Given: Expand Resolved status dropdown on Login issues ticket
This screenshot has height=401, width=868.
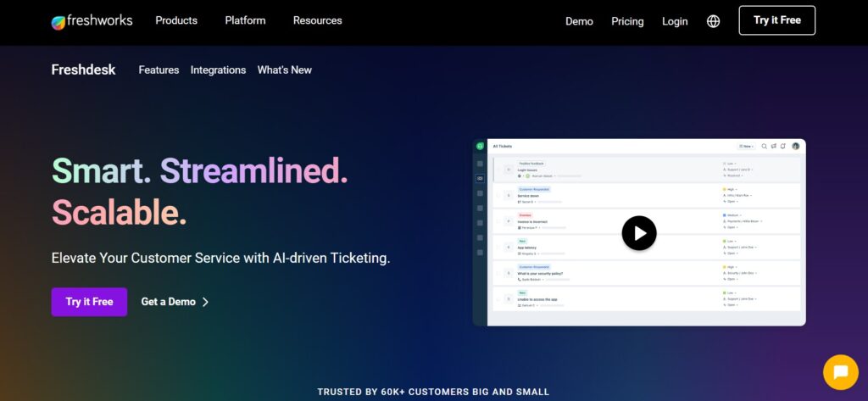Looking at the screenshot, I should coord(732,175).
